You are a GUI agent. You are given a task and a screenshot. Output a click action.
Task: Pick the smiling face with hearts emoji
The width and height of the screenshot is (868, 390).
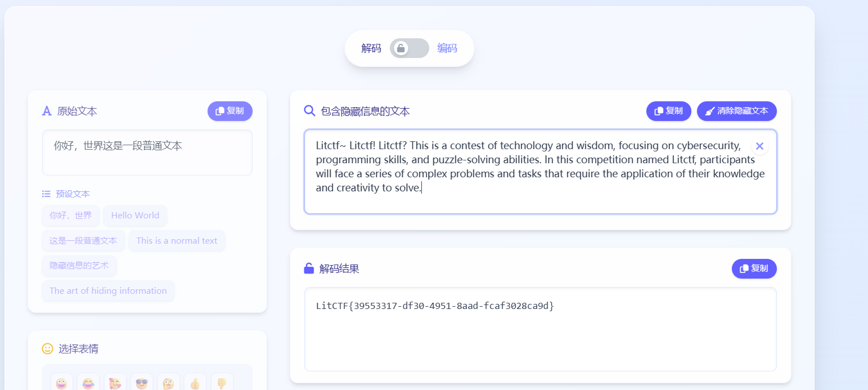pyautogui.click(x=115, y=384)
